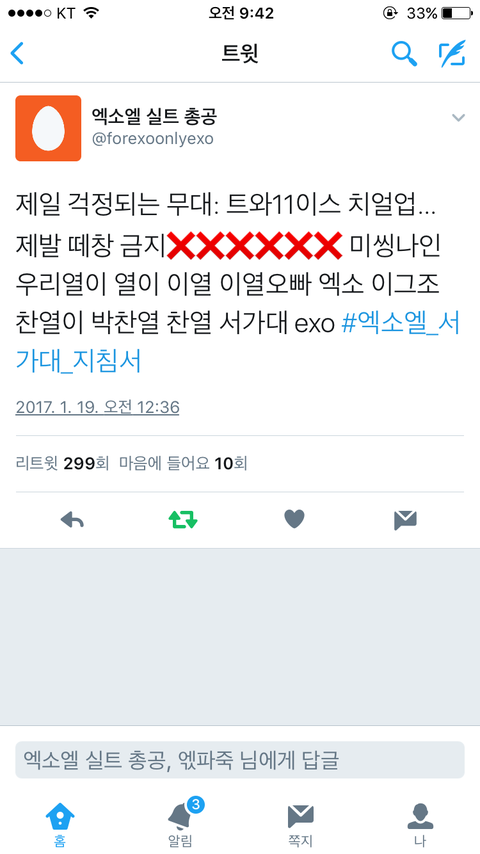The height and width of the screenshot is (854, 480).
Task: Go to the 나 profile tab
Action: point(420,825)
